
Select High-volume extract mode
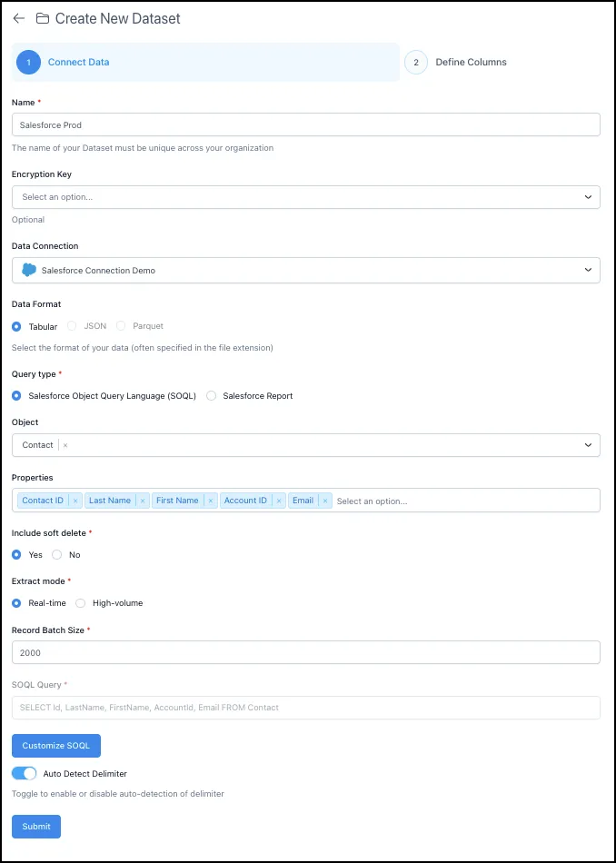[80, 603]
